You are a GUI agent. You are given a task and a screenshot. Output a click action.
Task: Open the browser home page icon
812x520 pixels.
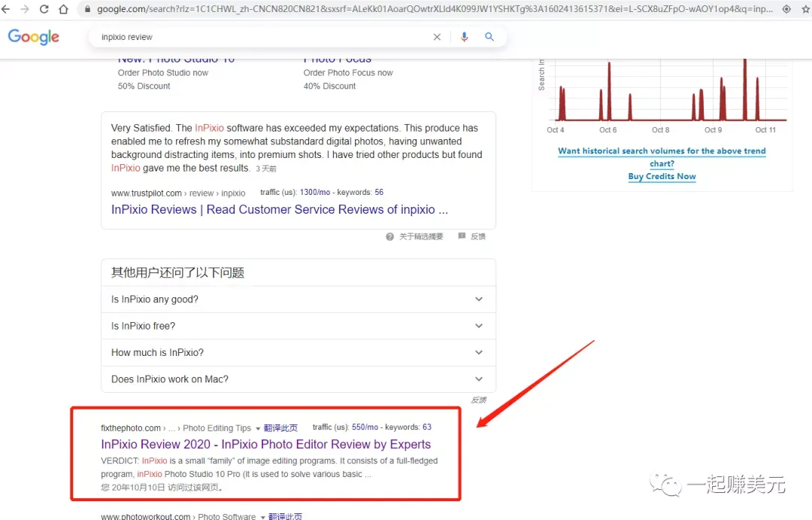click(63, 9)
